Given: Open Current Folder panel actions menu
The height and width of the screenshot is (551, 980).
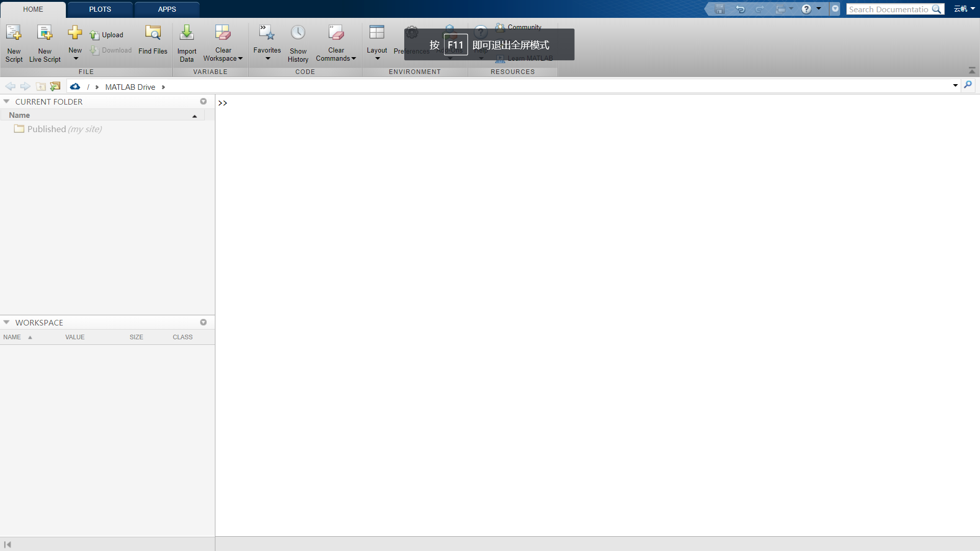Looking at the screenshot, I should (x=203, y=102).
